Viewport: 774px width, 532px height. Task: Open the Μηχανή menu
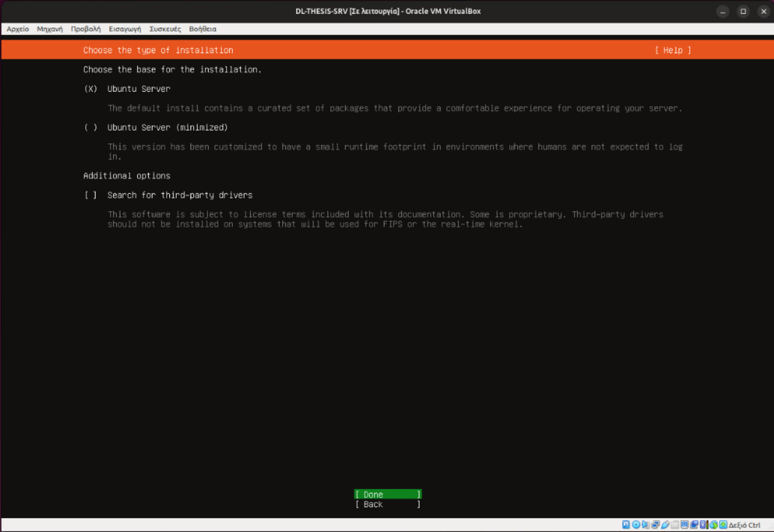(50, 29)
